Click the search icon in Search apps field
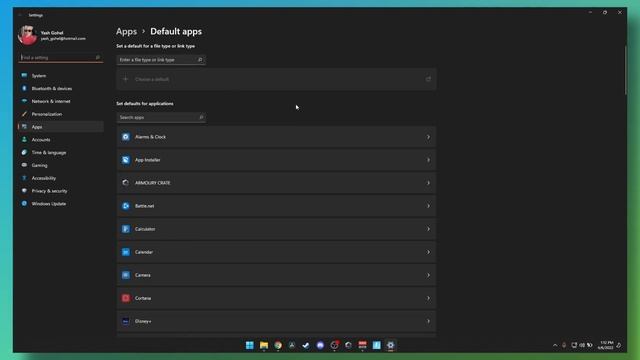 pyautogui.click(x=201, y=117)
